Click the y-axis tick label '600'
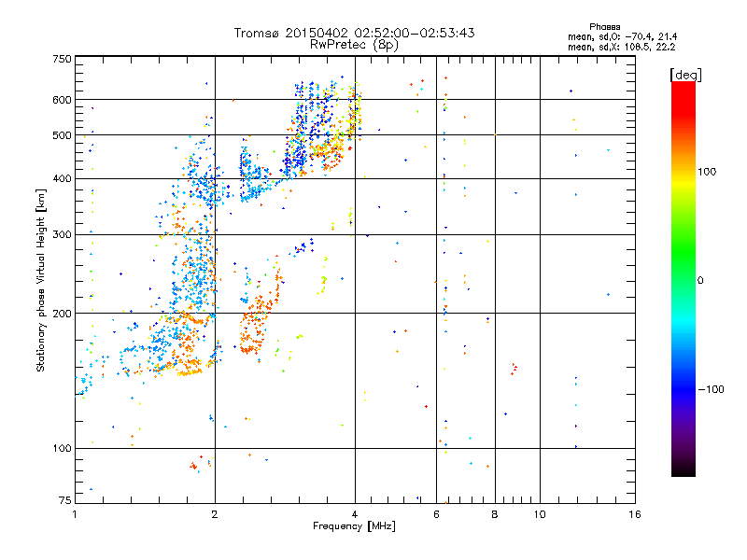The height and width of the screenshot is (560, 747). 62,100
